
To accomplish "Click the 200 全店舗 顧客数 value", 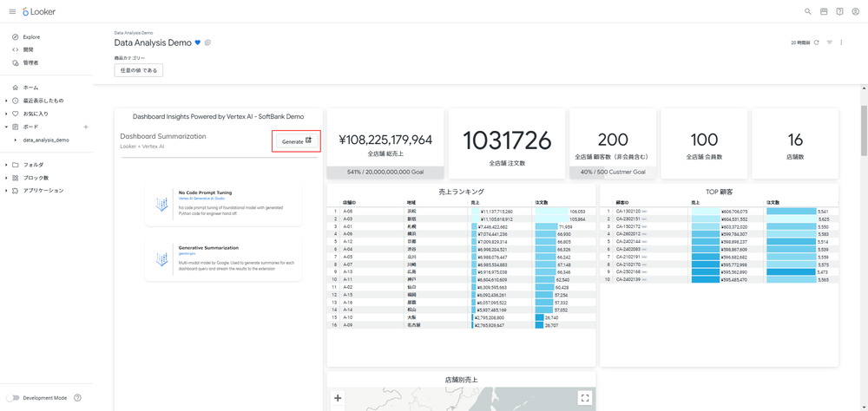I will 613,140.
